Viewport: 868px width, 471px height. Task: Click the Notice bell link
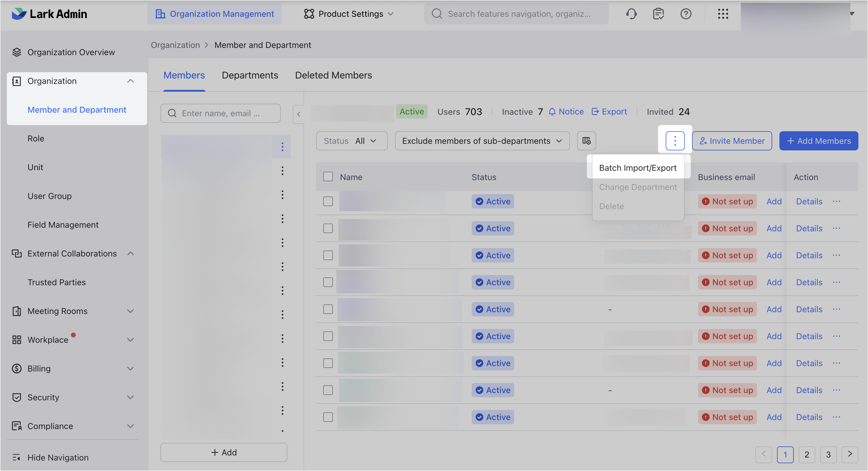tap(566, 112)
